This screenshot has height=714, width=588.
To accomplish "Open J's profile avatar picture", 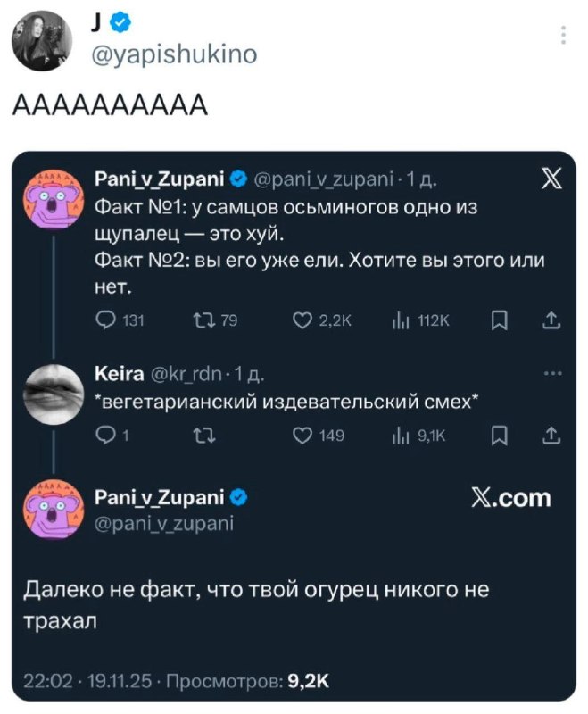I will click(x=36, y=42).
